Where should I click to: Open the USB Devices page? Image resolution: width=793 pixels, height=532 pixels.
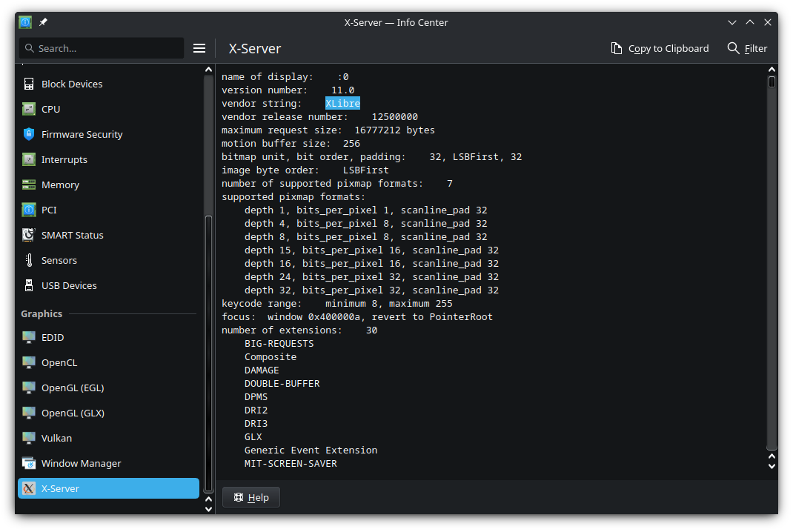[x=108, y=286]
